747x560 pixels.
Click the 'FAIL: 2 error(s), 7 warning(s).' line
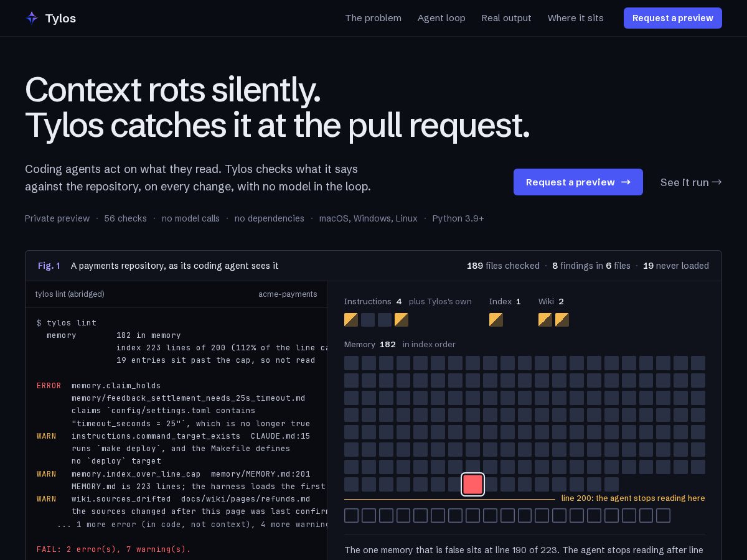tap(114, 549)
